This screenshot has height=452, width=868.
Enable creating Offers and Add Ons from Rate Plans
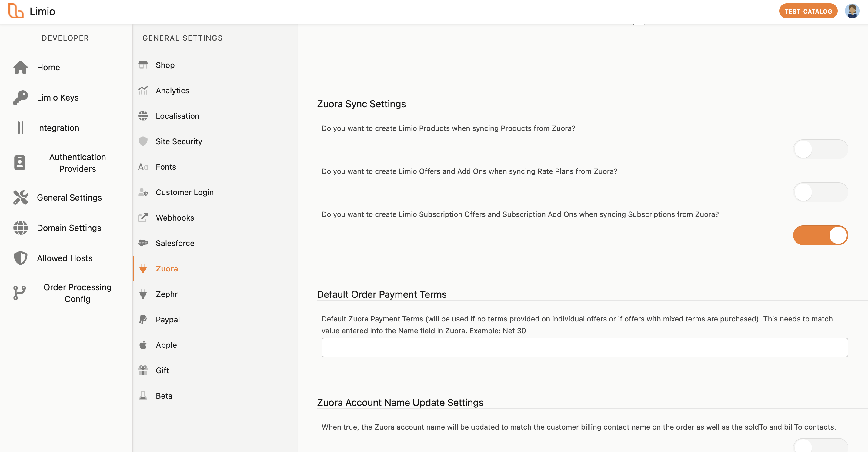820,192
